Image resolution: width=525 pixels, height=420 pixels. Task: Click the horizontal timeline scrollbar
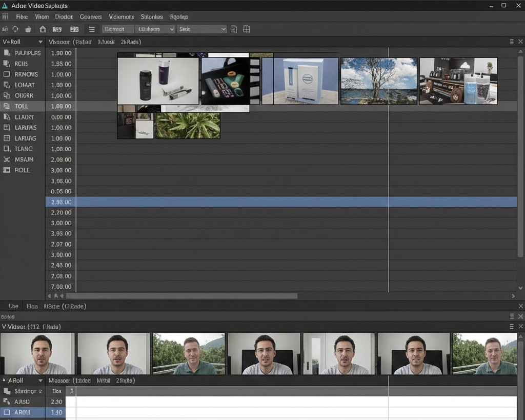[x=181, y=296]
